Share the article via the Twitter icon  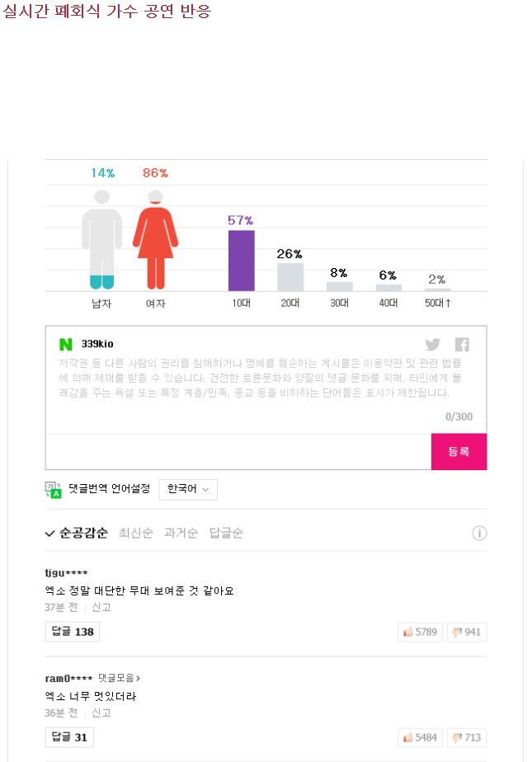432,345
